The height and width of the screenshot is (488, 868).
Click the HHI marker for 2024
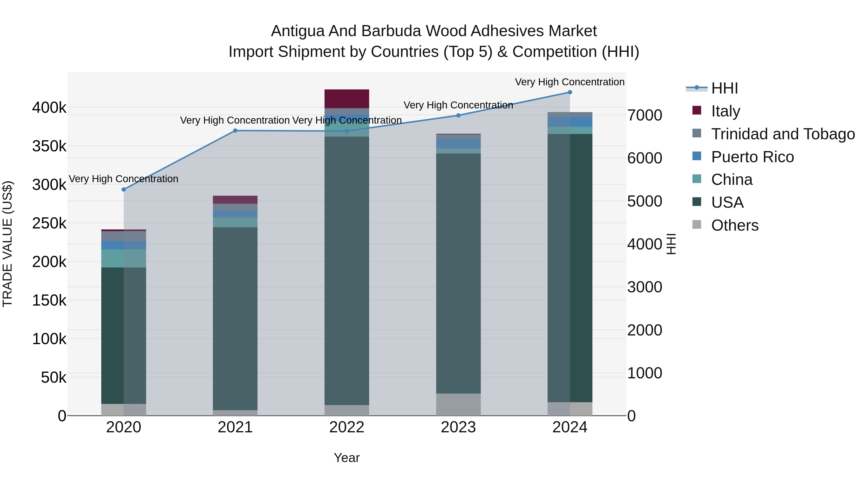pos(570,92)
